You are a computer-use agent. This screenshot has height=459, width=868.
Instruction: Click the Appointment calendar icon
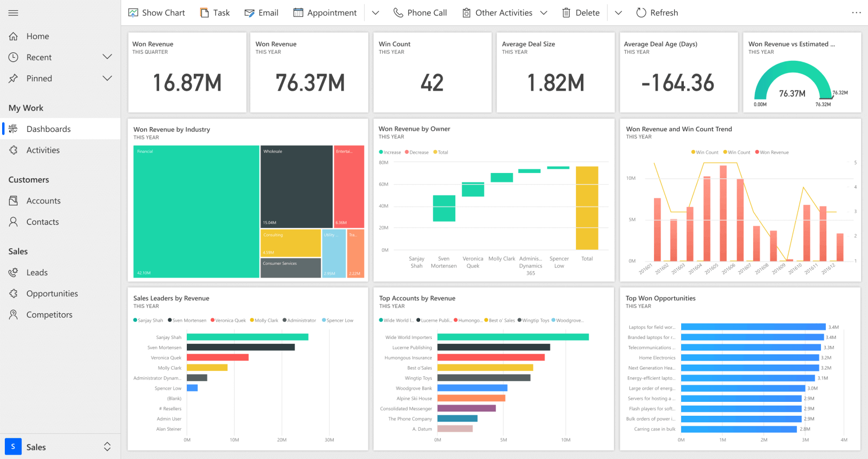click(298, 13)
